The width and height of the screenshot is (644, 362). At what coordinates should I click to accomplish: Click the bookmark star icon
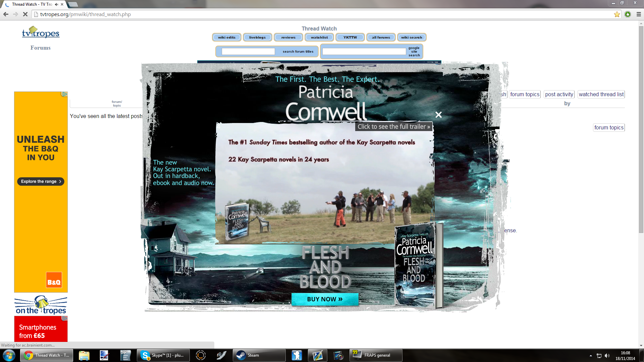[617, 14]
